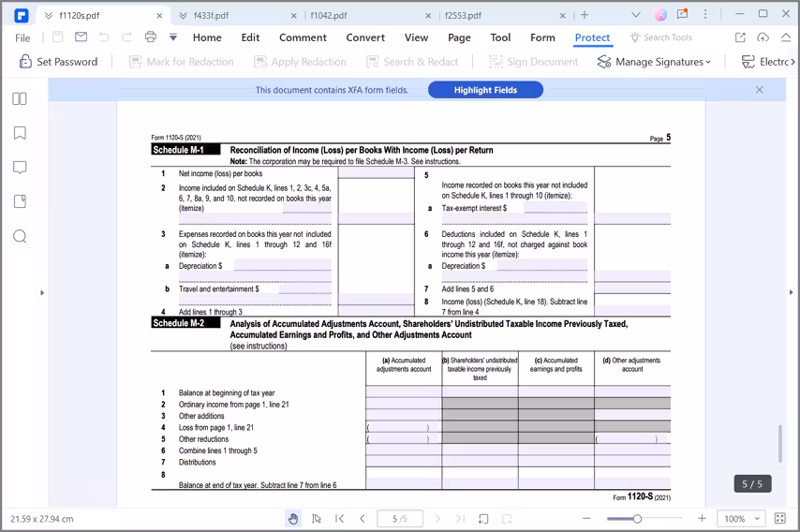Click the cloud upload icon
800x532 pixels.
(x=763, y=37)
